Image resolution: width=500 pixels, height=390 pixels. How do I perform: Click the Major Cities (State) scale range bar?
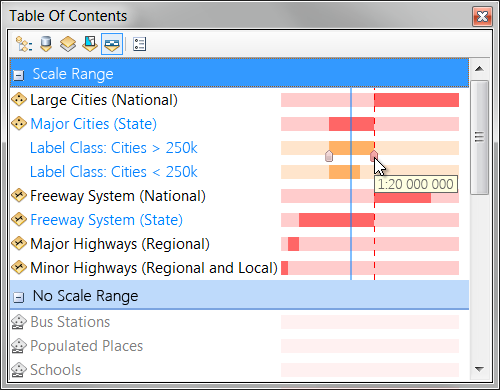click(370, 124)
